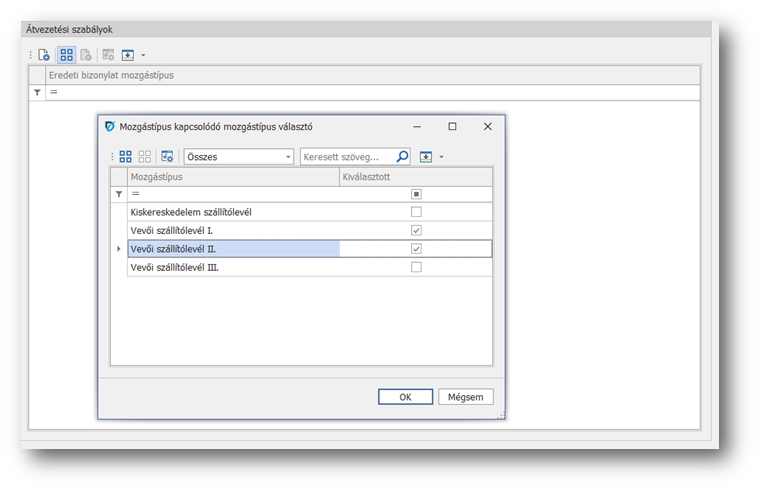Screen dimensions: 761x491
Task: Expand the arrow next to dialog export icon
Action: pos(441,158)
